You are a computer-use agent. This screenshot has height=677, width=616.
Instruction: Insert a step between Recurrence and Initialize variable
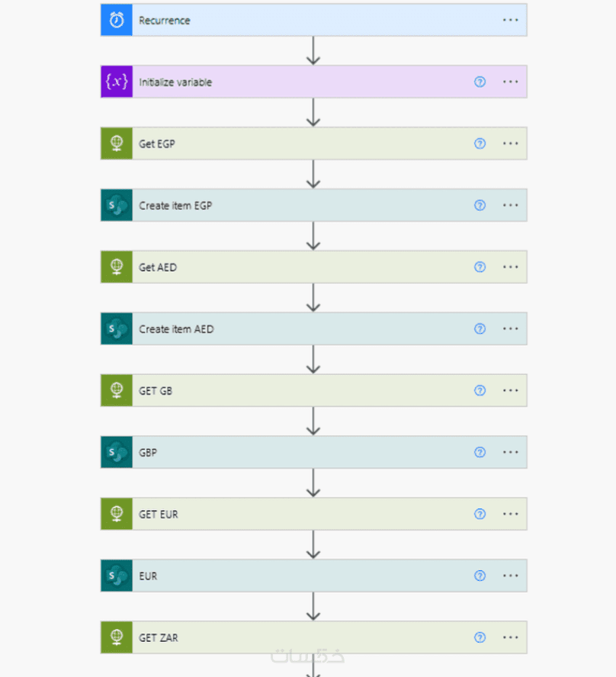313,50
